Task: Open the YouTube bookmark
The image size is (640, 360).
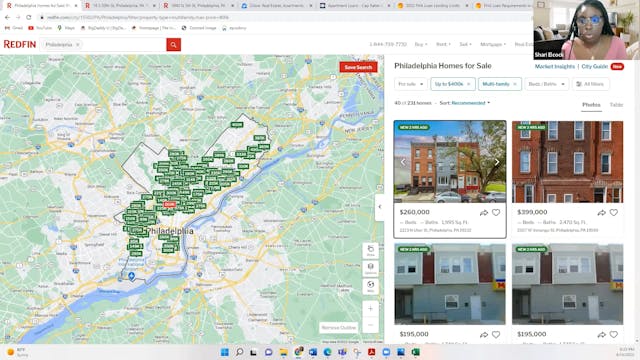Action: click(40, 28)
